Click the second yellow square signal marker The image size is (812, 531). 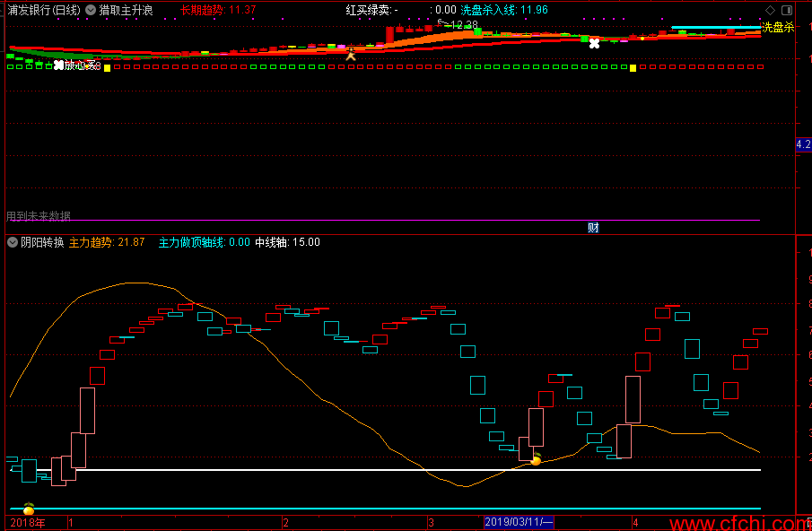point(633,68)
